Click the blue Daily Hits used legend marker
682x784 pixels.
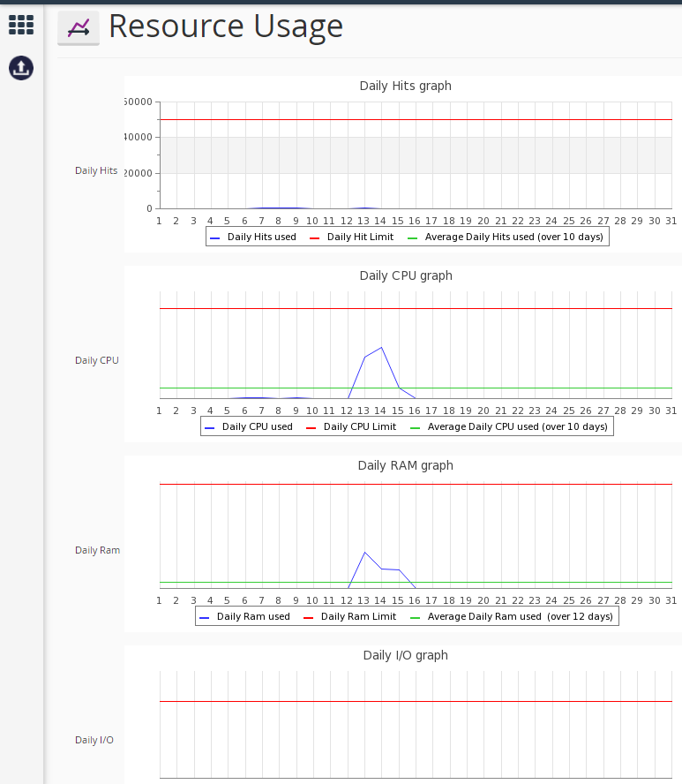point(215,238)
